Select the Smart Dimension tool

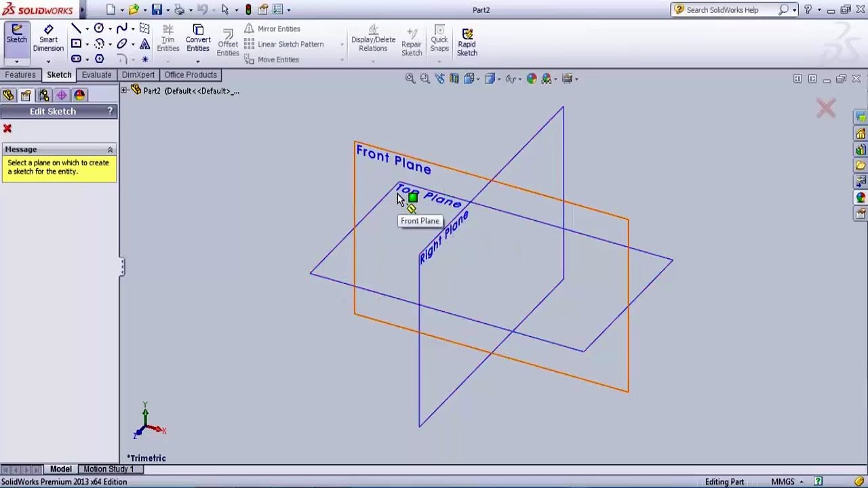click(48, 39)
